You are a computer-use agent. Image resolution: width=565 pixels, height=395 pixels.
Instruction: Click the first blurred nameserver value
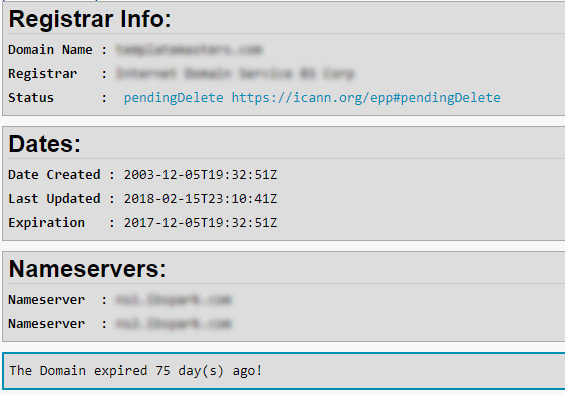(174, 299)
